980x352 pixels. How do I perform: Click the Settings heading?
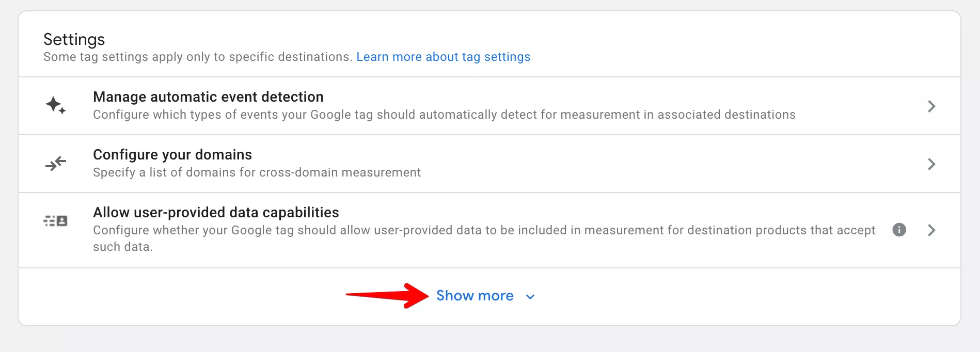pyautogui.click(x=74, y=40)
